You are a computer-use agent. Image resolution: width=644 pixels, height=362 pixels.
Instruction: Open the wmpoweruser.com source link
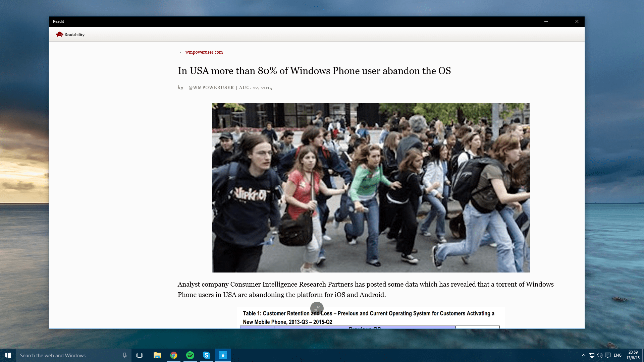[204, 52]
